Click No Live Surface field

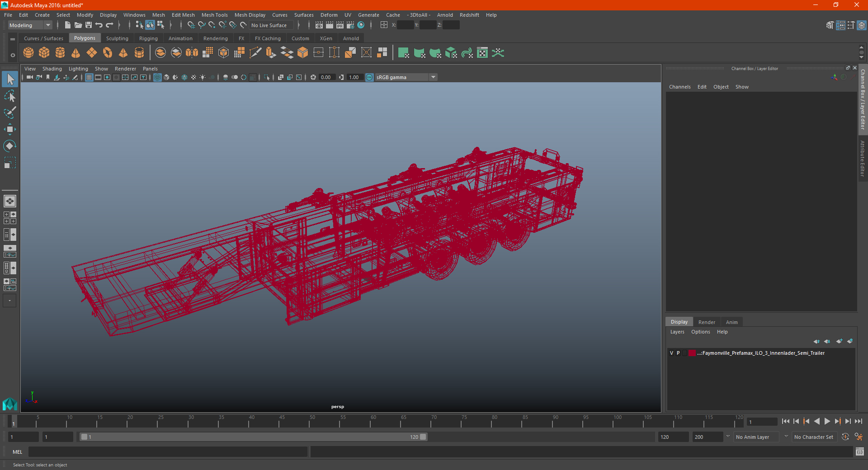coord(271,25)
